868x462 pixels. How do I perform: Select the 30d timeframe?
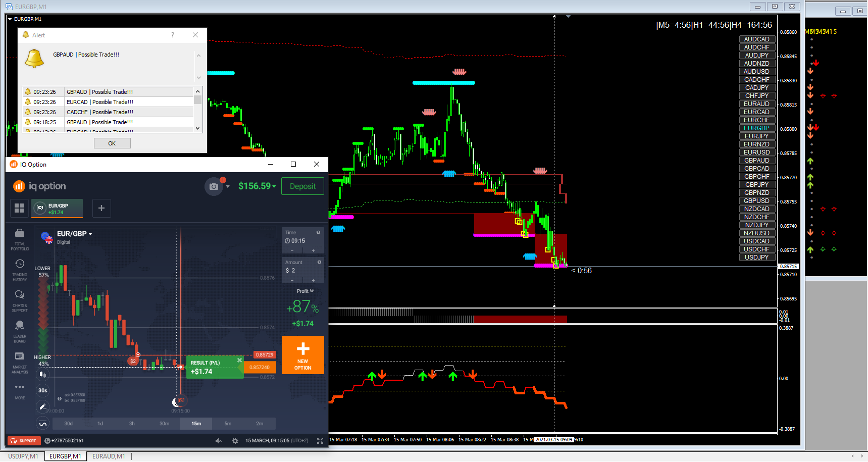pyautogui.click(x=69, y=424)
